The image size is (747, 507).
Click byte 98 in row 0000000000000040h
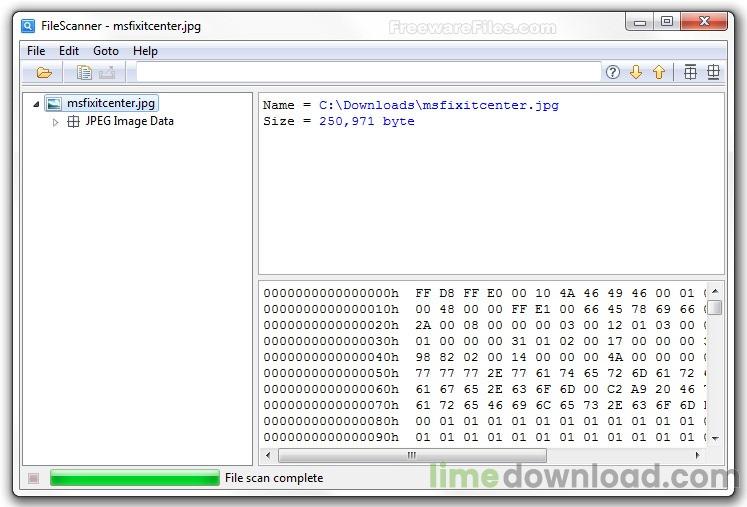(x=423, y=357)
